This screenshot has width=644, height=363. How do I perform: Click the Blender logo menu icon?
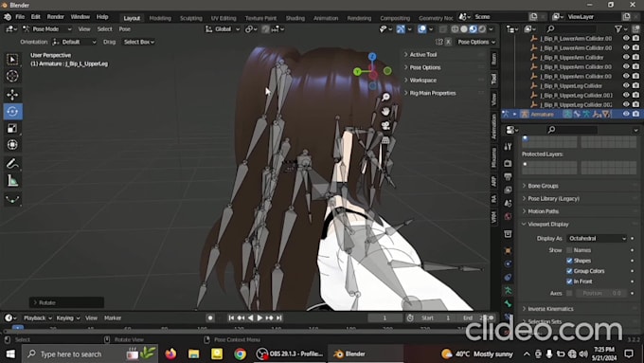(8, 17)
